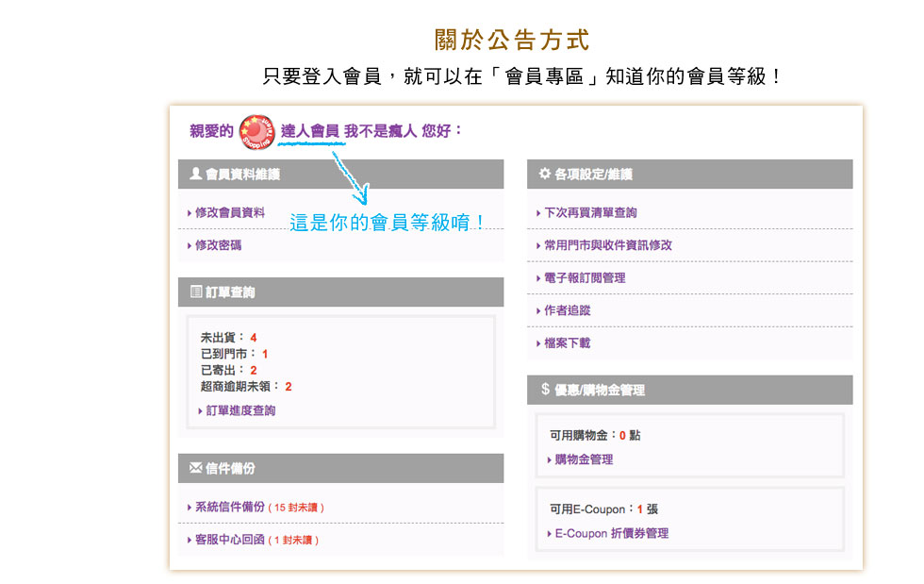Select 常用門市與收件資訊修改

click(608, 245)
